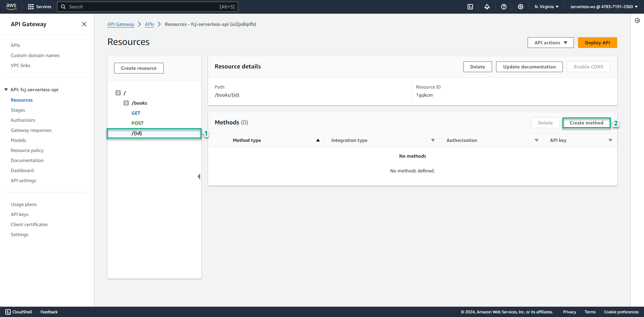The image size is (644, 317).
Task: Open Authorizers page
Action: (23, 120)
